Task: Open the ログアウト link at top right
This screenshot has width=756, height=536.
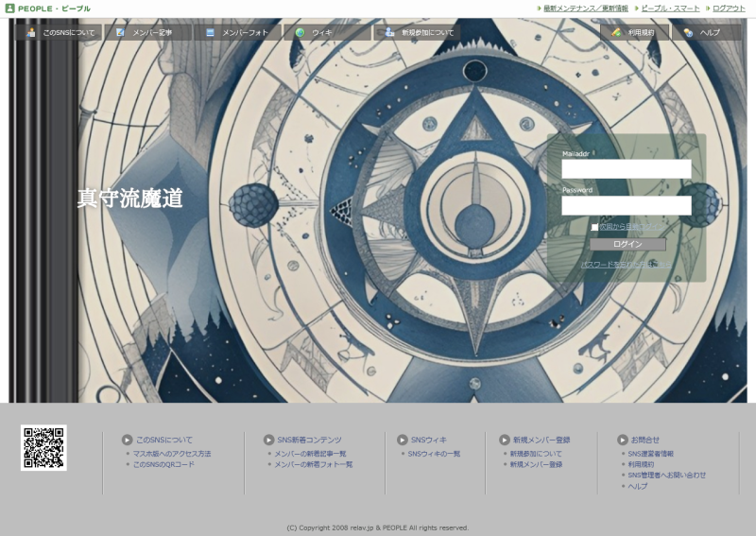Action: click(x=728, y=9)
